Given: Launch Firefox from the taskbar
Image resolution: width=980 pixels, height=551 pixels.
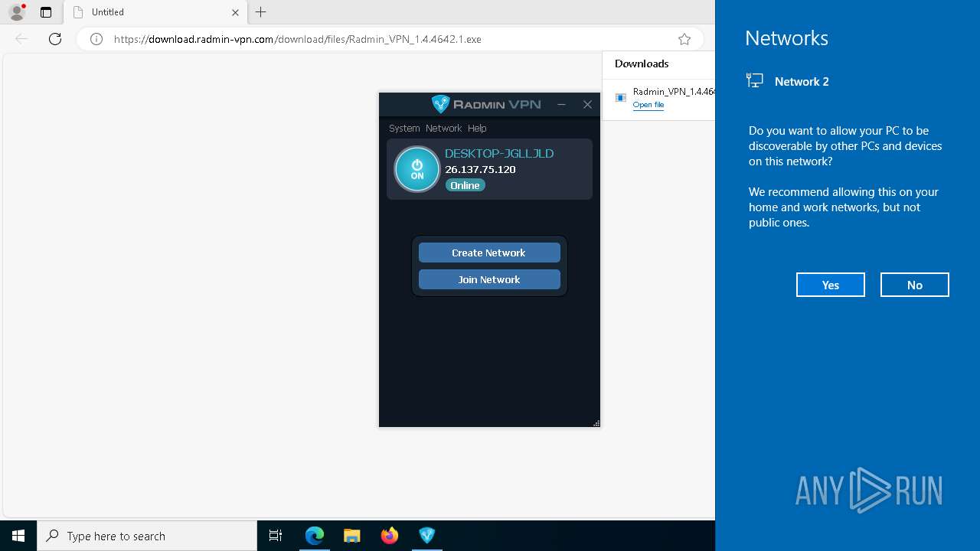Looking at the screenshot, I should click(x=390, y=536).
